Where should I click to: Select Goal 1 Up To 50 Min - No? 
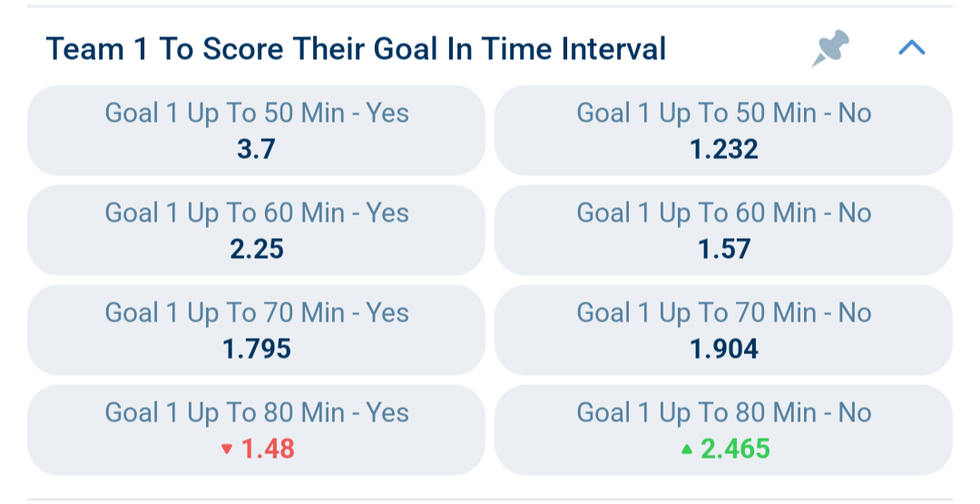pos(723,130)
